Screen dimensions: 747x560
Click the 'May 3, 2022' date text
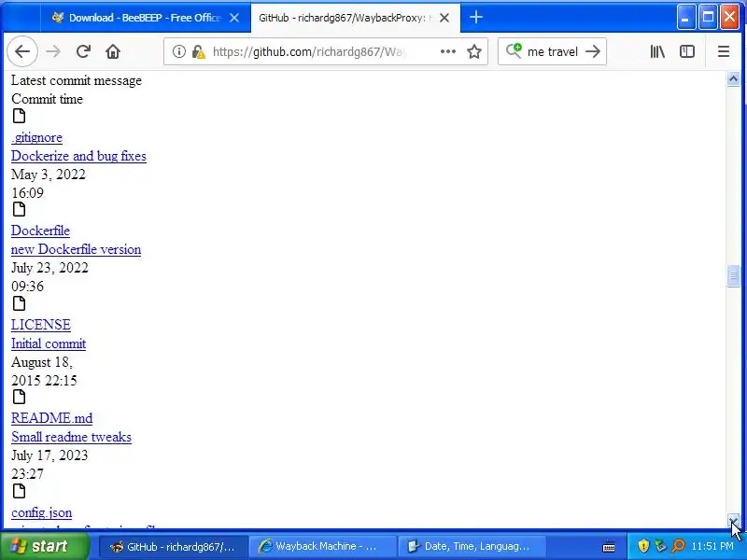pos(49,175)
